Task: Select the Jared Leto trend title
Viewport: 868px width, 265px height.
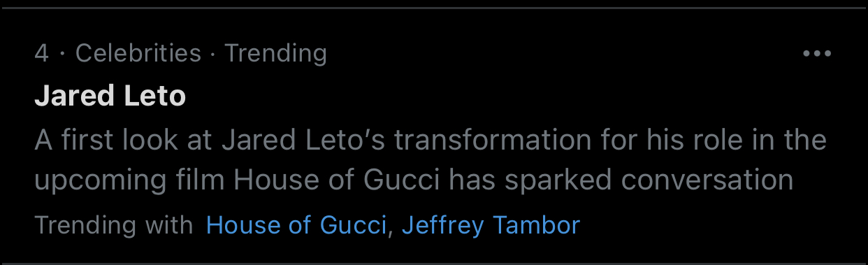Action: (x=110, y=96)
